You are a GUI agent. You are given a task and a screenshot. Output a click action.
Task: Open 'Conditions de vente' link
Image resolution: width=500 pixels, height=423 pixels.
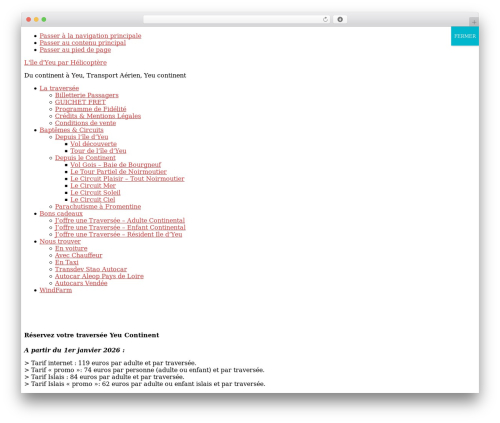[x=85, y=123]
